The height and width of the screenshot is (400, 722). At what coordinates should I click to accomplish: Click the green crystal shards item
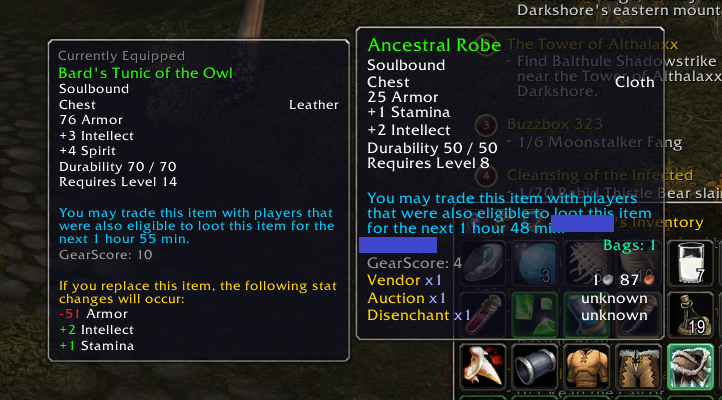pos(535,315)
